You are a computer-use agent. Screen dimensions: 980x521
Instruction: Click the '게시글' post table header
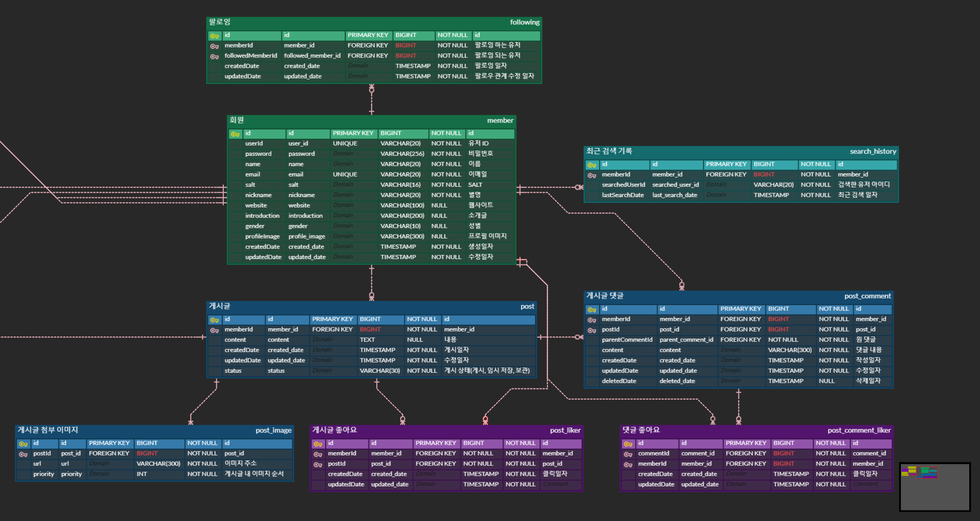[x=220, y=306]
